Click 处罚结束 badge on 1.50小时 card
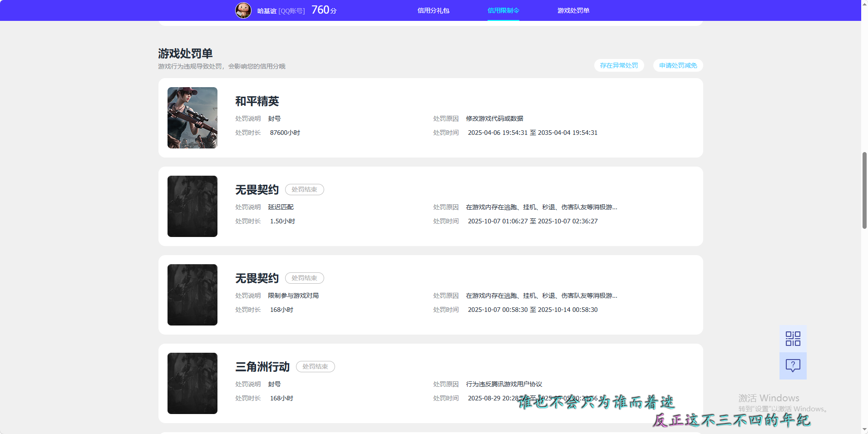 tap(304, 190)
